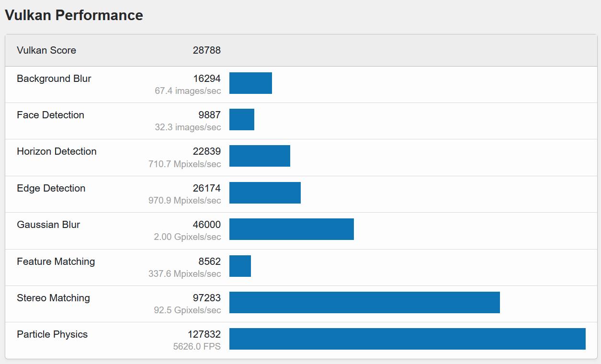Viewport: 601px width, 364px height.
Task: Click the 337.6 Mpixels/sec value
Action: click(185, 274)
